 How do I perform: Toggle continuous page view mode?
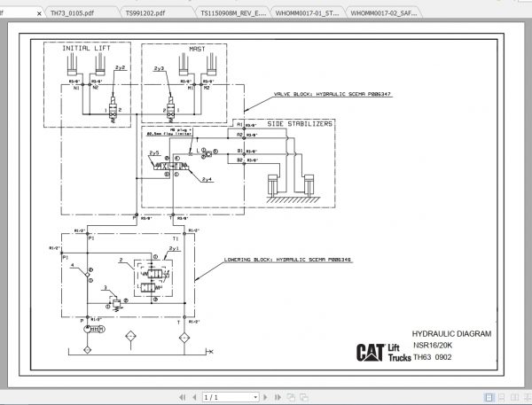coord(502,397)
